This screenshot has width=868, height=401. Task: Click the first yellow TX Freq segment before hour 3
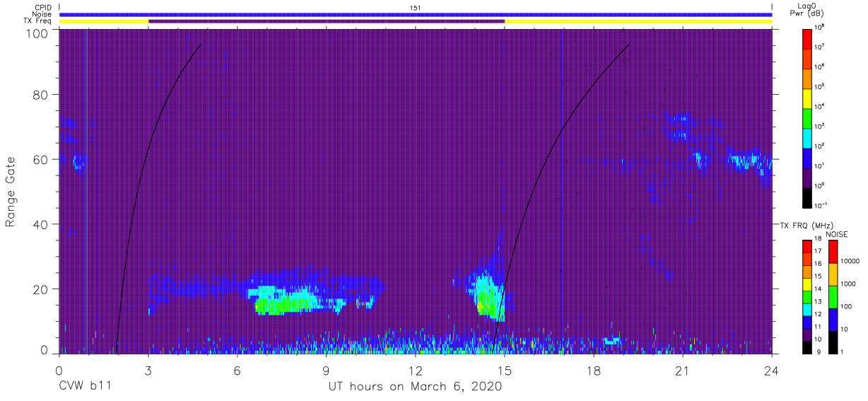point(104,21)
